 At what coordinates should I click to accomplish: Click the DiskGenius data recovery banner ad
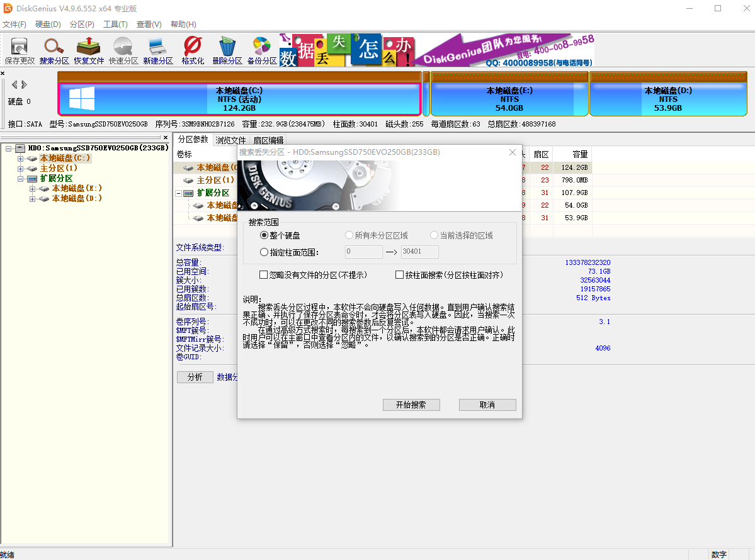click(x=436, y=50)
